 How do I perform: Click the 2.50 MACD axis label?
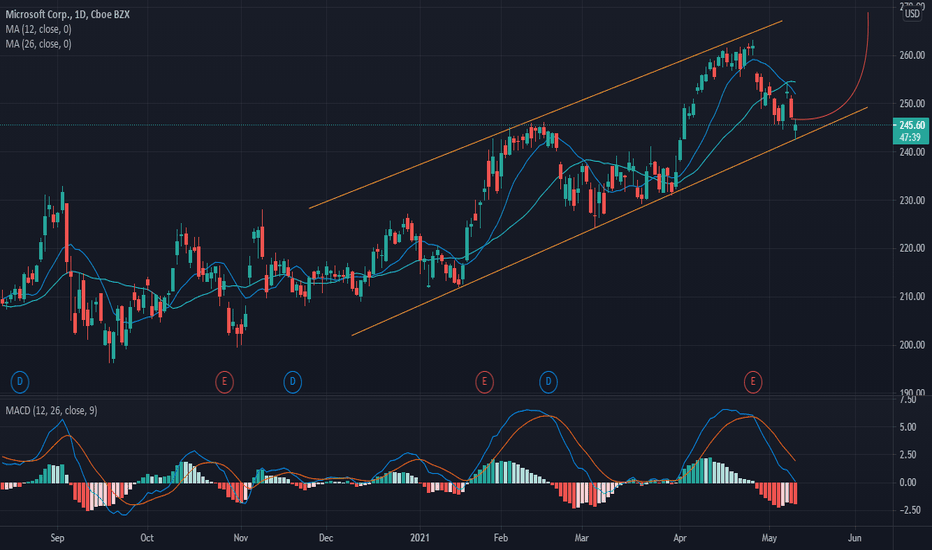(x=908, y=455)
